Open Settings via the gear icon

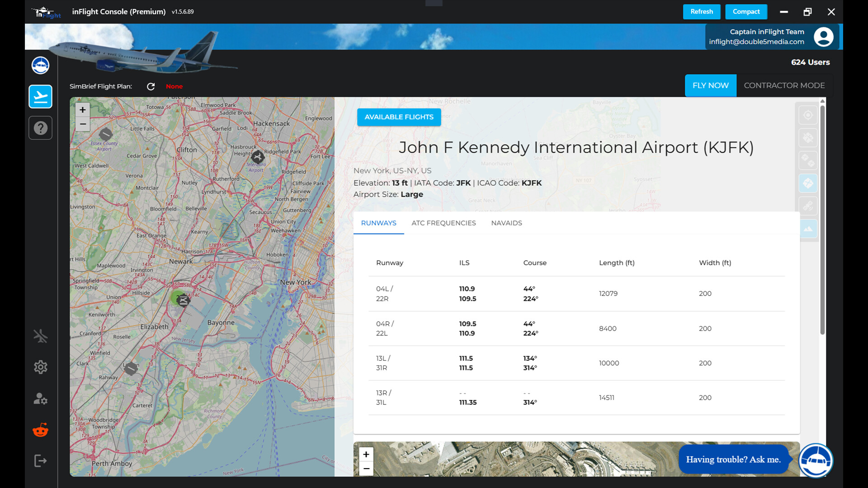click(40, 367)
